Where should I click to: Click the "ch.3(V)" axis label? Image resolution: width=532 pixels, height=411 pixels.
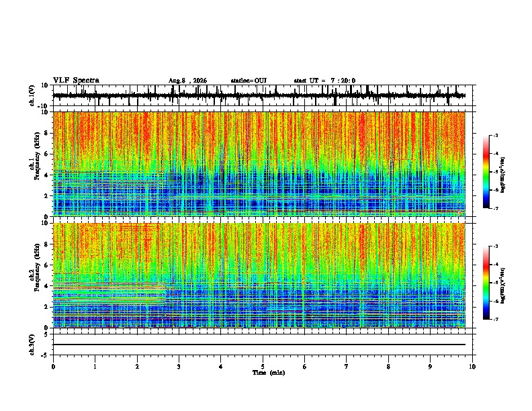click(32, 345)
